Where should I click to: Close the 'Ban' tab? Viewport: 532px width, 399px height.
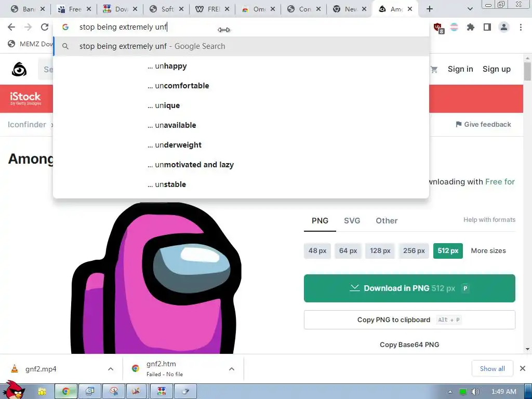coord(43,9)
